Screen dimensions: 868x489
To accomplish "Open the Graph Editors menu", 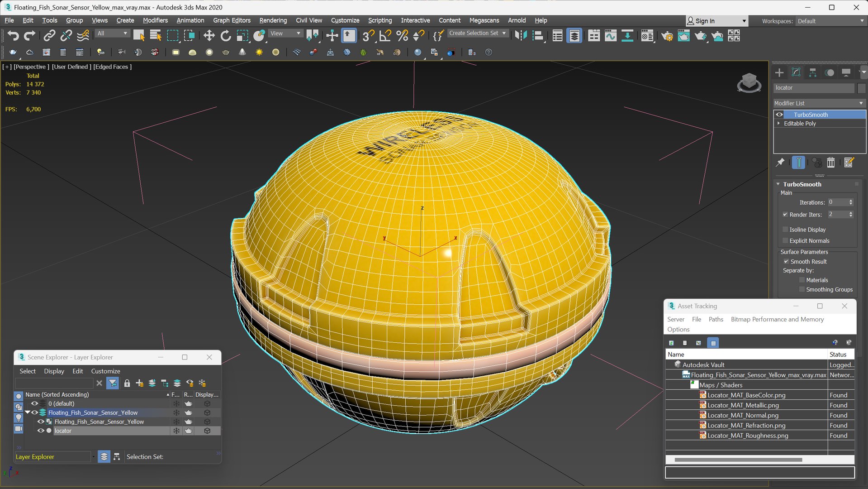I will coord(232,20).
